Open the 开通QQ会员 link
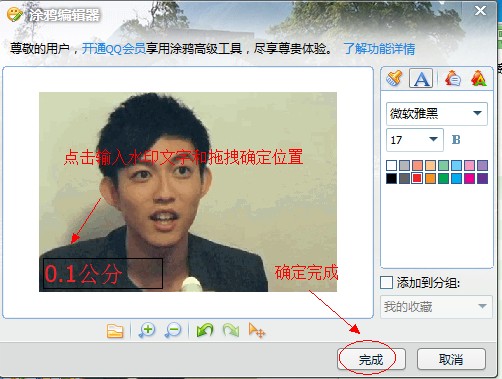This screenshot has height=379, width=502. coord(114,49)
